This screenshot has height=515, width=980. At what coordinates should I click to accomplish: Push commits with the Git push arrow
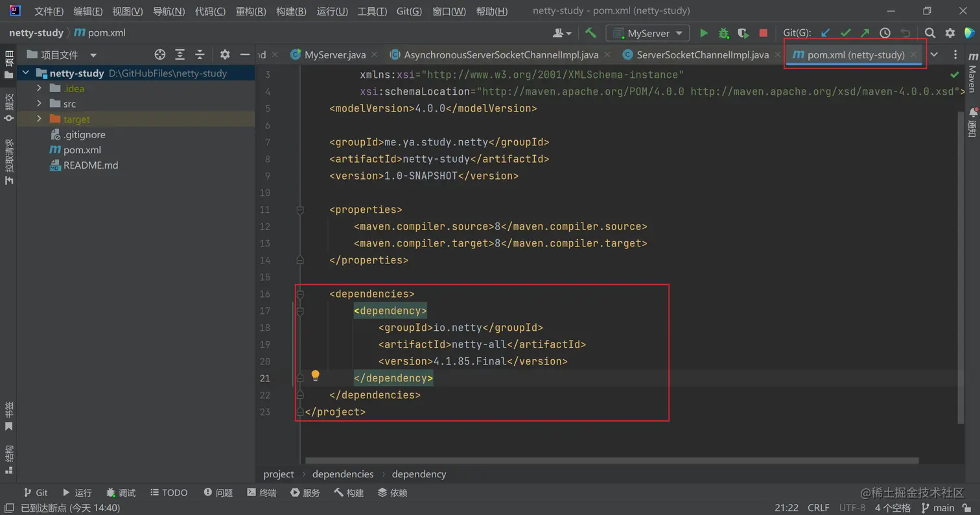pyautogui.click(x=865, y=33)
